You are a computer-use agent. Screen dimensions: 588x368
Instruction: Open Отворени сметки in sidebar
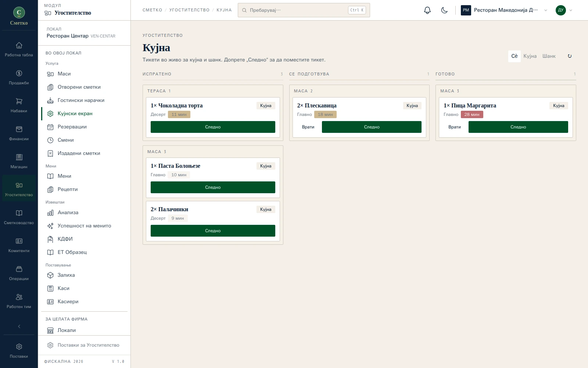point(85,87)
